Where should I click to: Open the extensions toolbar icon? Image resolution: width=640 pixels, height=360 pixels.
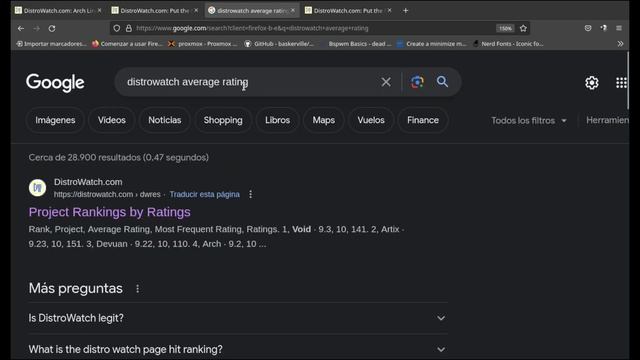point(603,28)
